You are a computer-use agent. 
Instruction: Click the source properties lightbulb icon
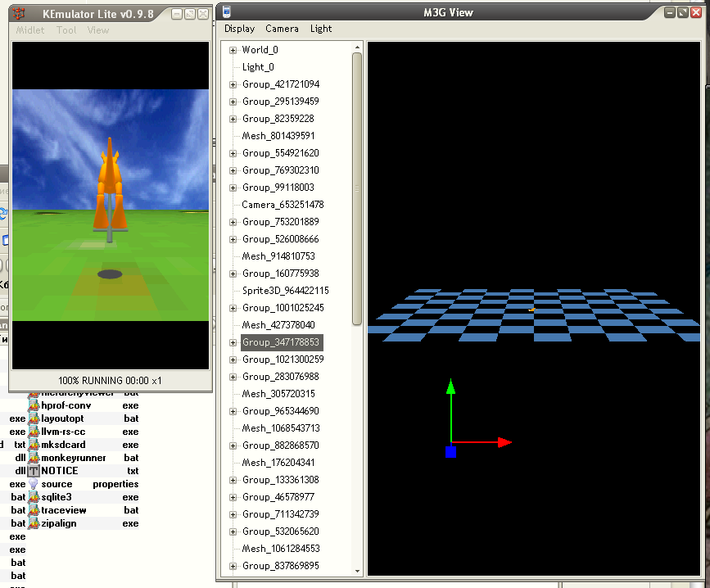(34, 484)
